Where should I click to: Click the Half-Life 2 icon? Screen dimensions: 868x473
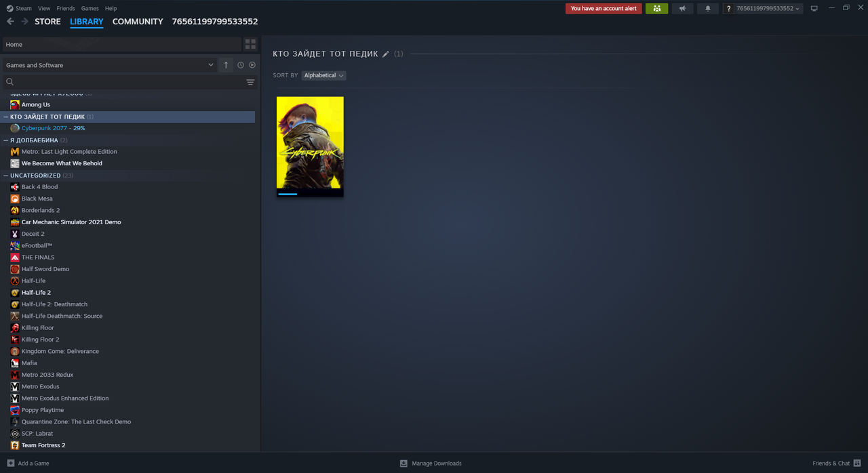(15, 293)
